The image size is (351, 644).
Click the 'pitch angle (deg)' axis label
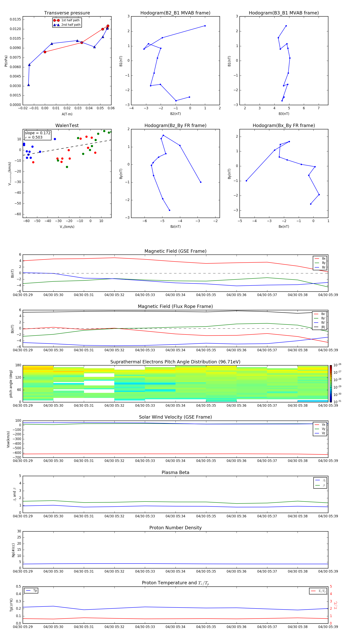[11, 383]
